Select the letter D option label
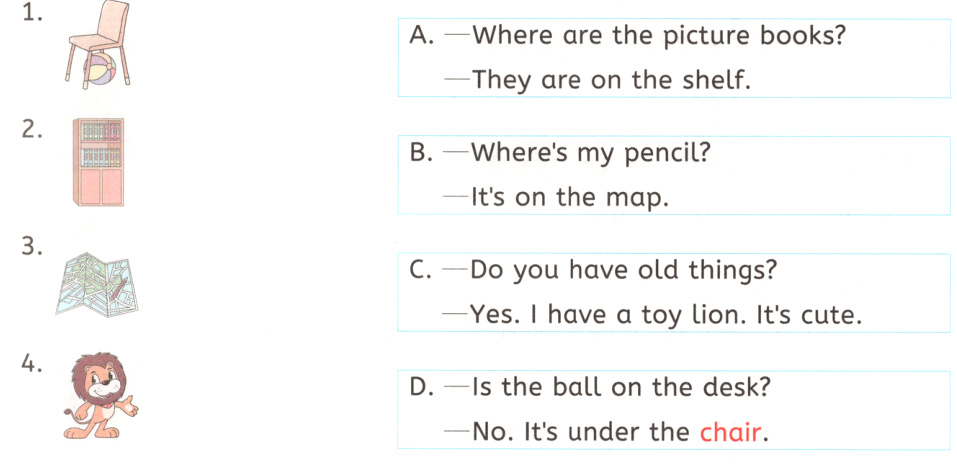This screenshot has width=957, height=465. 421,388
